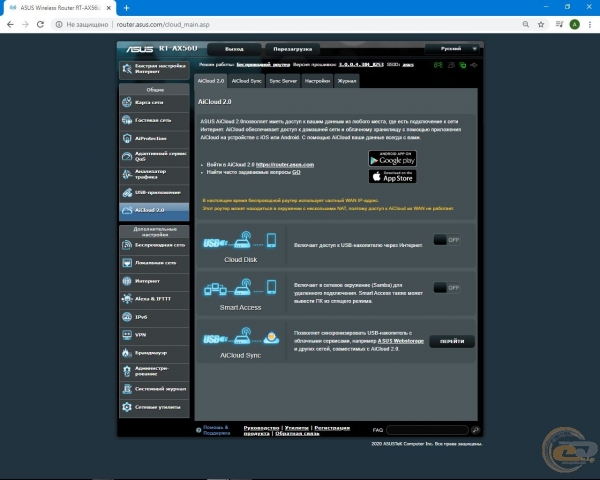Open USB application section
Screen dimensions: 600x480
coord(154,192)
